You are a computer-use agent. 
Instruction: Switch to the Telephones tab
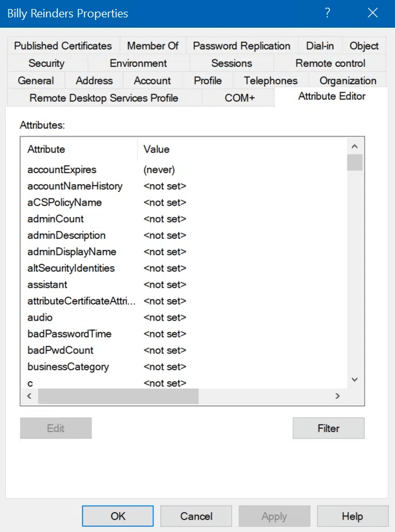[x=270, y=81]
